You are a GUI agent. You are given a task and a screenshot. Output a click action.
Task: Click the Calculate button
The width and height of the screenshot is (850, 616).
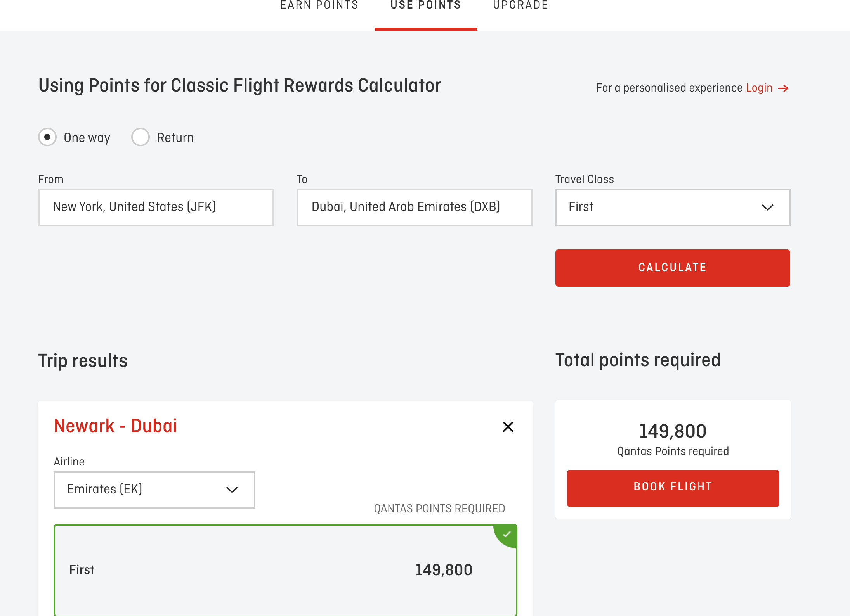click(673, 268)
